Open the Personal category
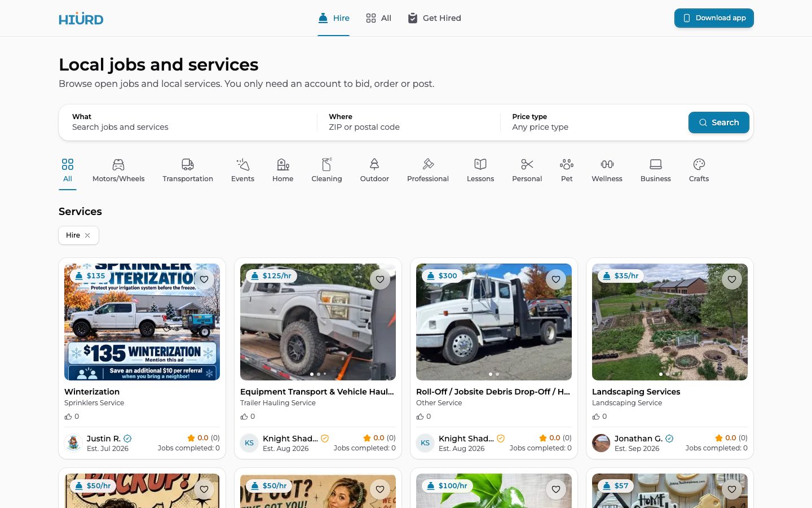 [x=527, y=170]
